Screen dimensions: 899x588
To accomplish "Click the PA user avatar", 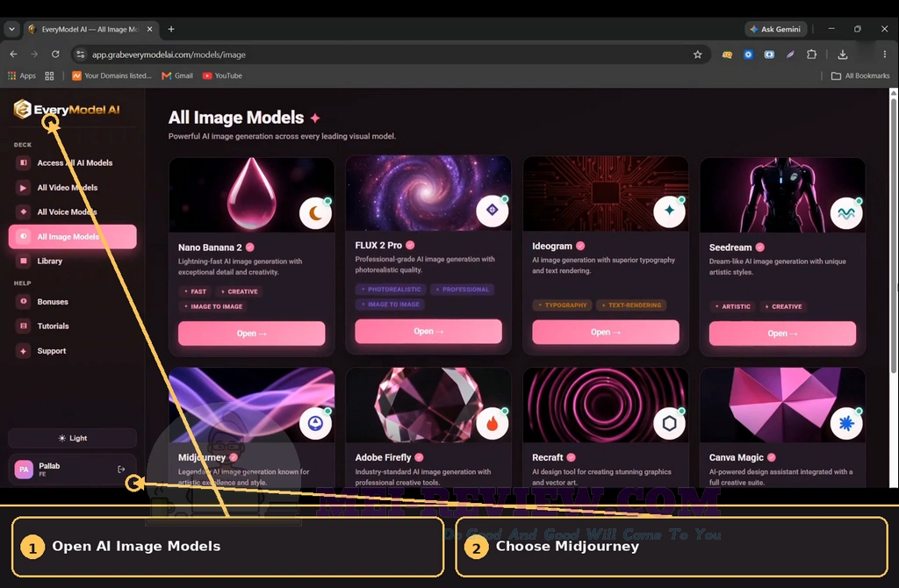I will (24, 470).
